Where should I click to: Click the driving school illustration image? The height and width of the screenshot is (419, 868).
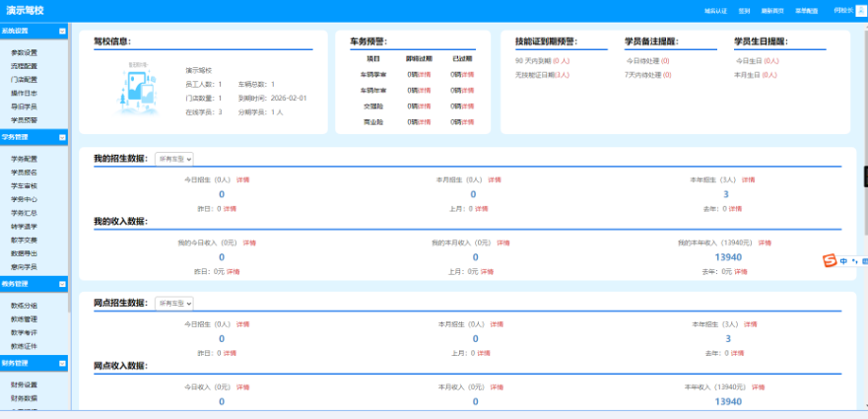pyautogui.click(x=138, y=88)
